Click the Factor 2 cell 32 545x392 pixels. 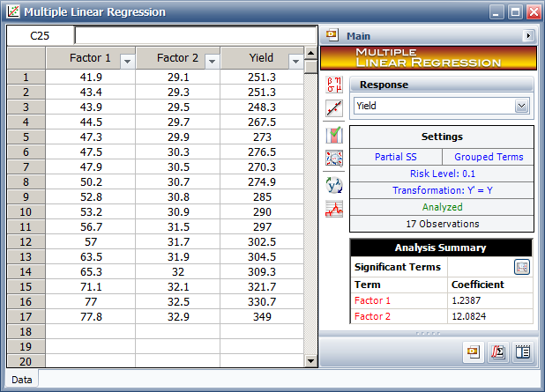click(x=178, y=271)
